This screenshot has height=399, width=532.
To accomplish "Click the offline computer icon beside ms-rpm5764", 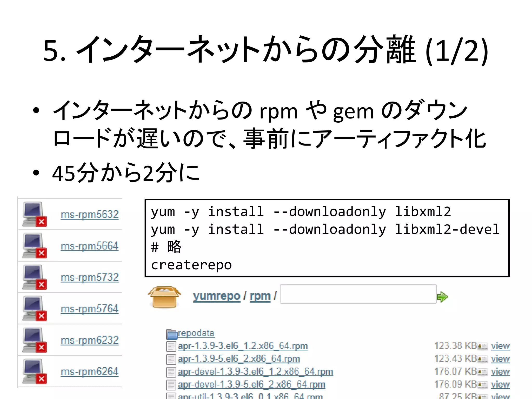I will 35,309.
